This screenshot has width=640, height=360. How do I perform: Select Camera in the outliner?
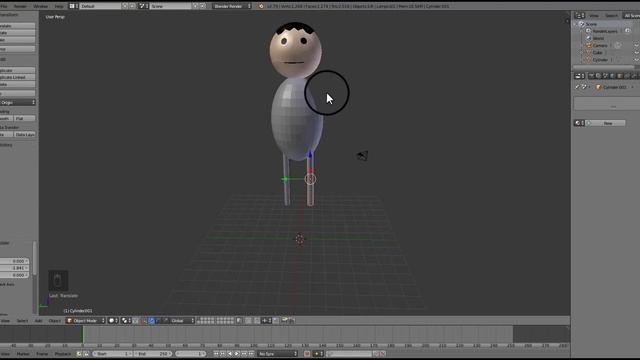tap(600, 45)
